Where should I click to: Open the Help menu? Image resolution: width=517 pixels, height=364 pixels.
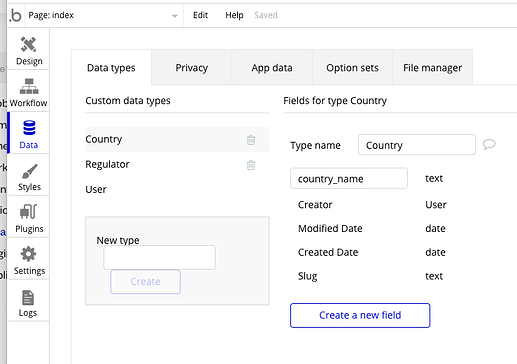pos(234,15)
